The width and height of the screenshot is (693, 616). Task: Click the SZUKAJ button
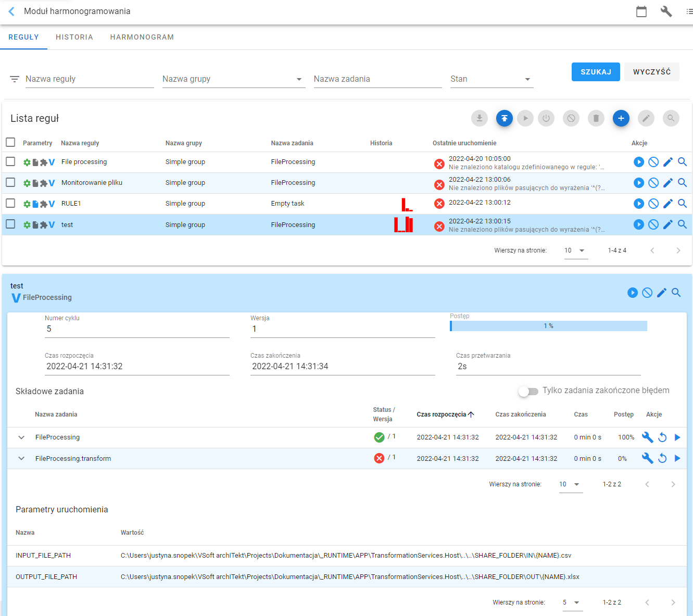(596, 72)
